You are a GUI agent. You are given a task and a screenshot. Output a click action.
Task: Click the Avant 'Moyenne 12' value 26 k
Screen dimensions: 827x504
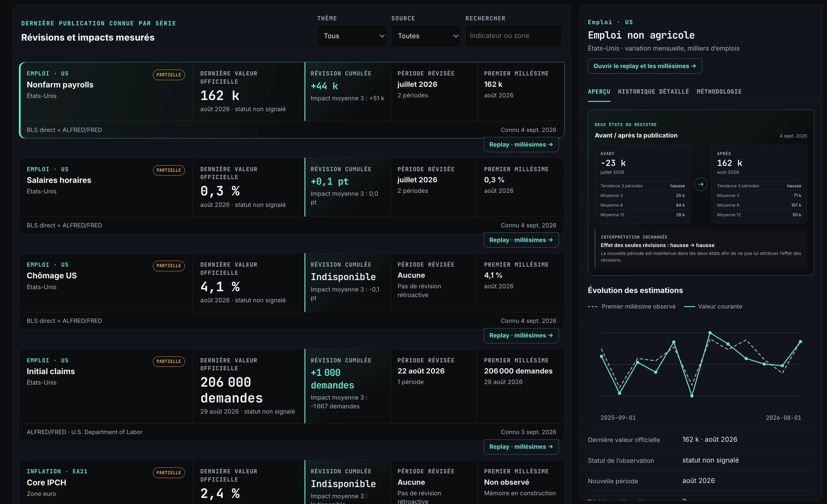[x=680, y=215]
